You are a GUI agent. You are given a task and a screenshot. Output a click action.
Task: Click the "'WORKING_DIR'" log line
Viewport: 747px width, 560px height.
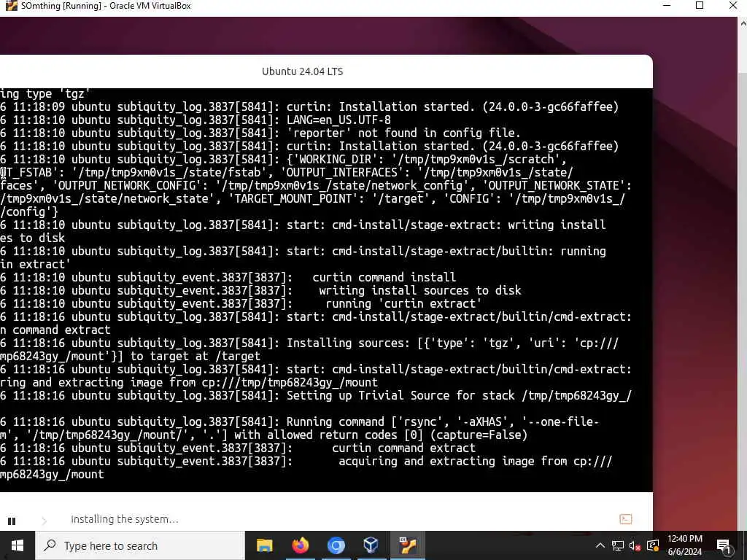[x=284, y=160]
